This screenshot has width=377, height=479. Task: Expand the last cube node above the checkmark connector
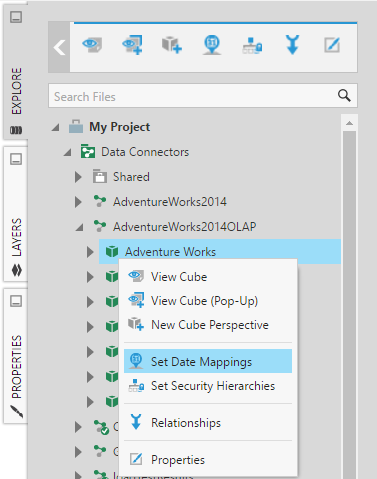pyautogui.click(x=90, y=402)
